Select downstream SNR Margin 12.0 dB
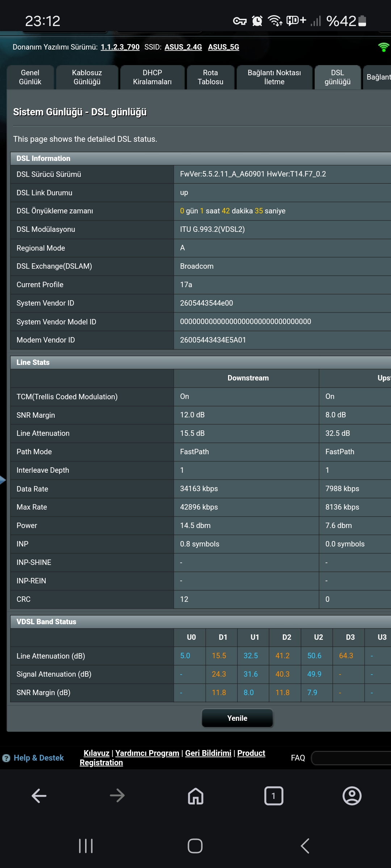The height and width of the screenshot is (868, 391). pyautogui.click(x=192, y=415)
